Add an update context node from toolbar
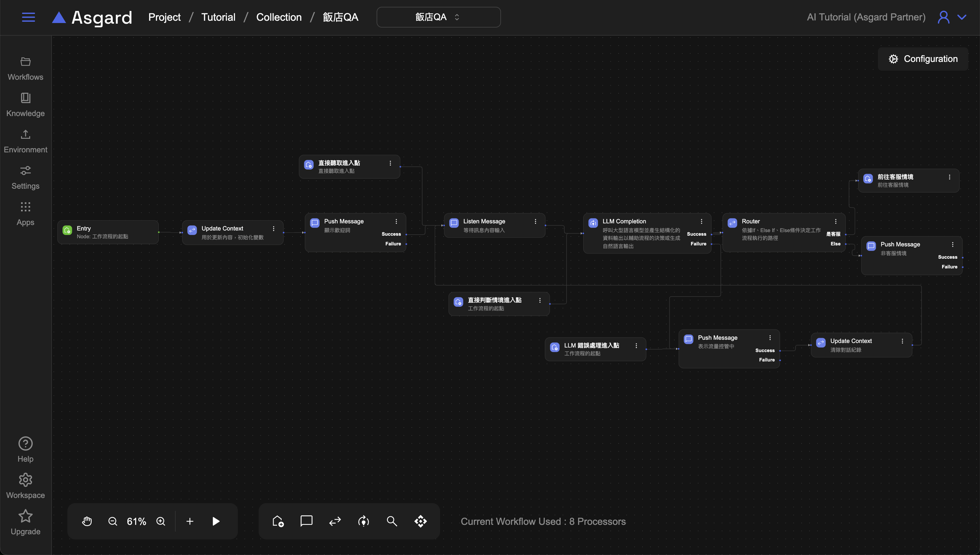980x555 pixels. (x=335, y=521)
